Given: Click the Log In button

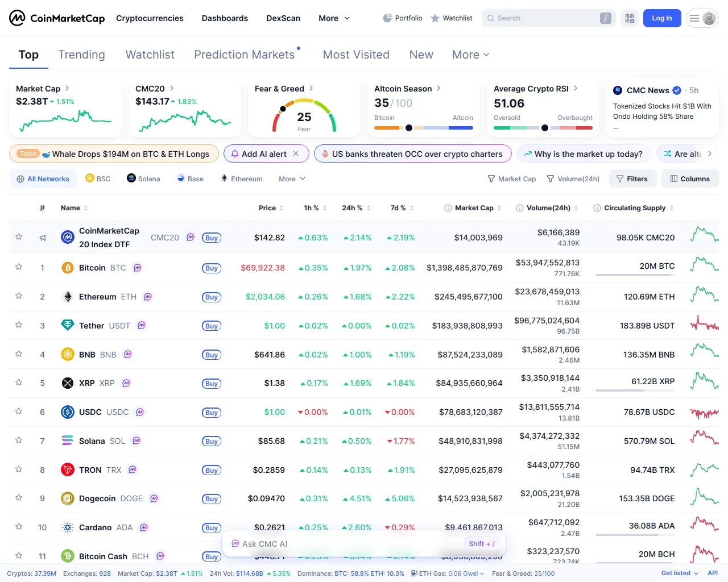Looking at the screenshot, I should pyautogui.click(x=661, y=18).
